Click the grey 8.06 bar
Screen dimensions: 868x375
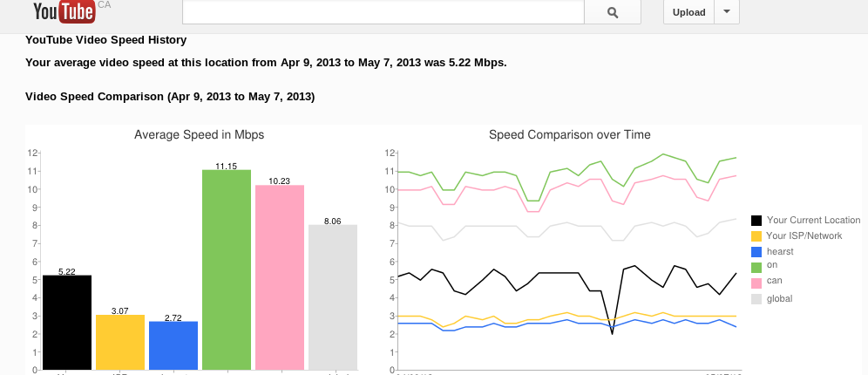(333, 297)
